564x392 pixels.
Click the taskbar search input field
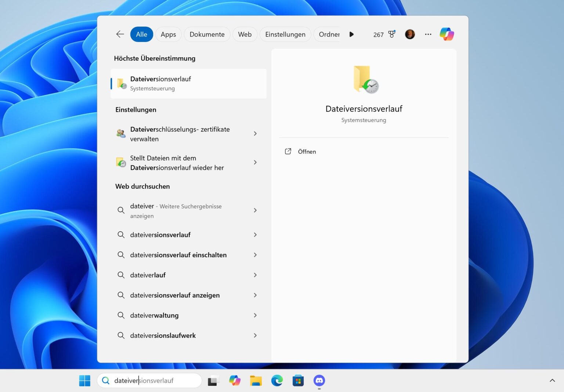(154, 381)
